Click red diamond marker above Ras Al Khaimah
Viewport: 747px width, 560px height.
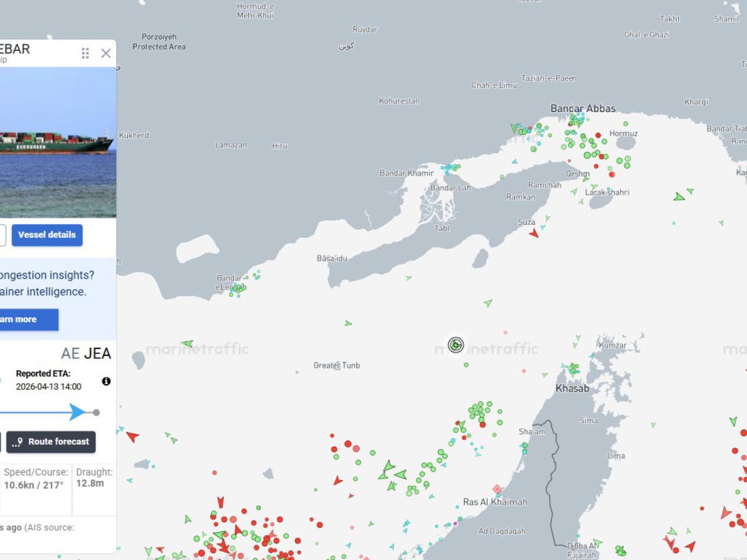[x=497, y=489]
